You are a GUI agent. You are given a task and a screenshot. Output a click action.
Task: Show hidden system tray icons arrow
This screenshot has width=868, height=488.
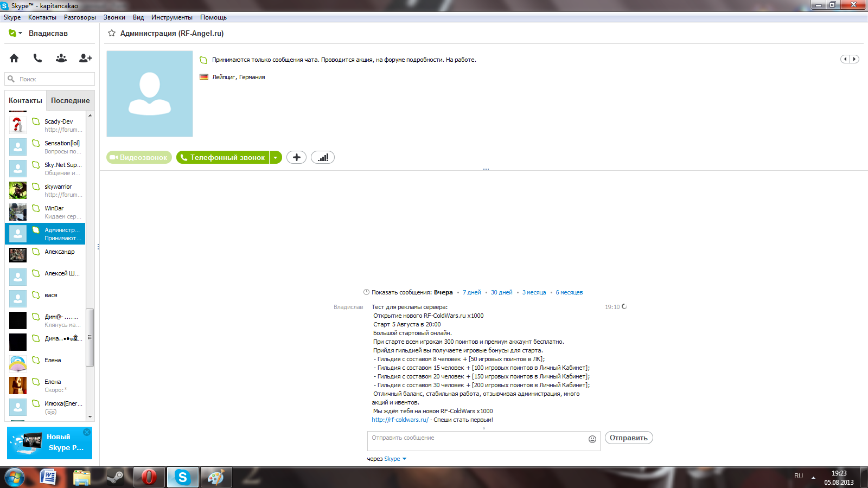coord(813,477)
